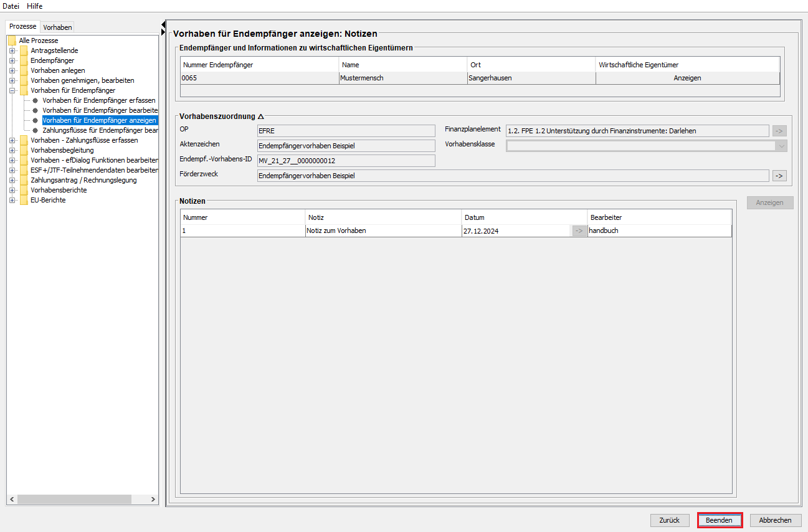Select the Sangerhausen cell
808x532 pixels.
531,78
